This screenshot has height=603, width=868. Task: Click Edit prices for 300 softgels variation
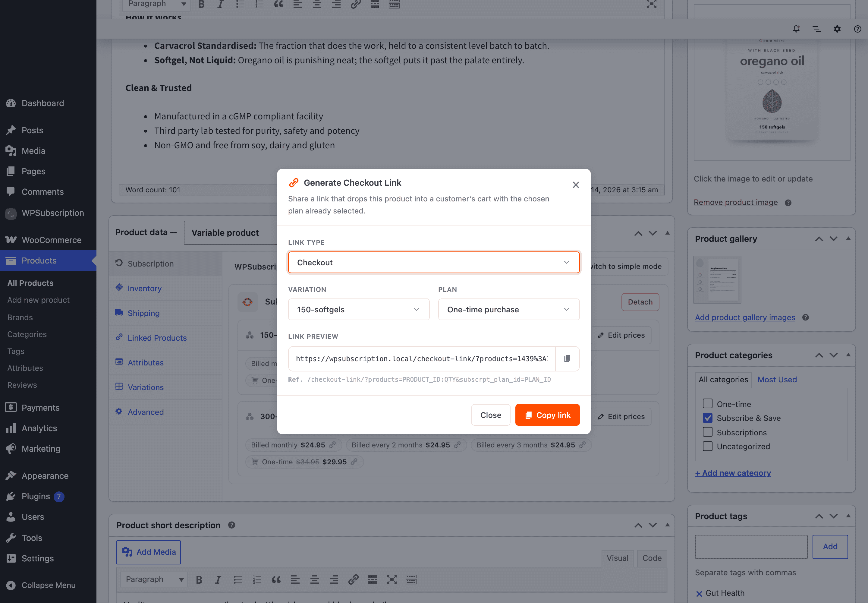[x=621, y=416]
